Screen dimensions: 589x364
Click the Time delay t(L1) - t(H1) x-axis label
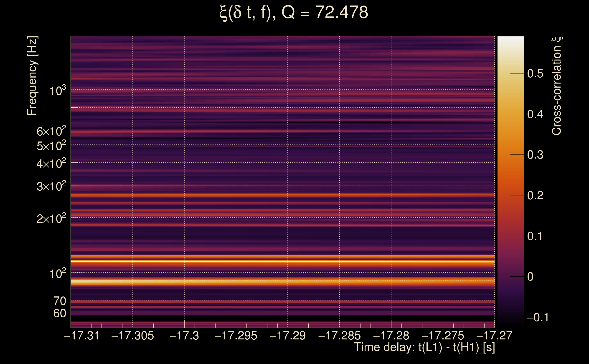[424, 347]
